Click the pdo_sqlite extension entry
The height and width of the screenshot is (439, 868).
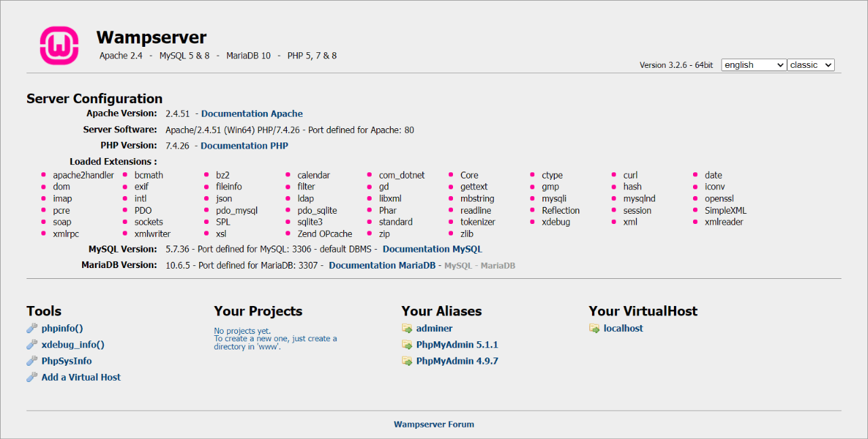click(317, 211)
